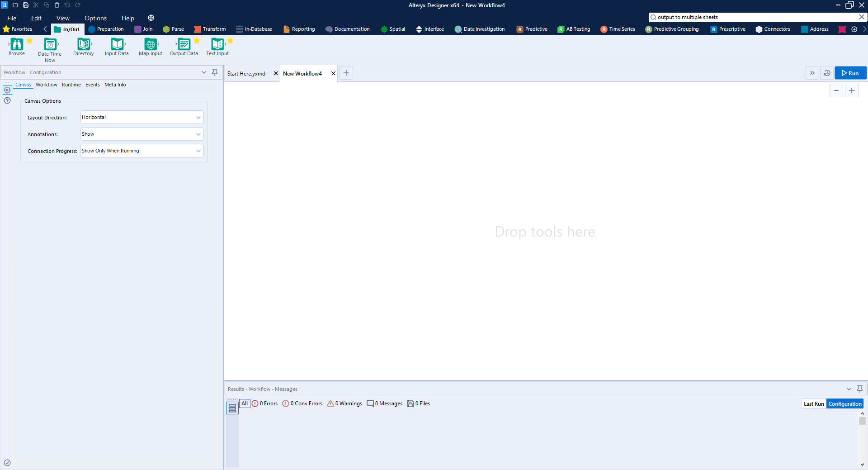
Task: Switch to the Workflow configuration tab
Action: coord(47,85)
